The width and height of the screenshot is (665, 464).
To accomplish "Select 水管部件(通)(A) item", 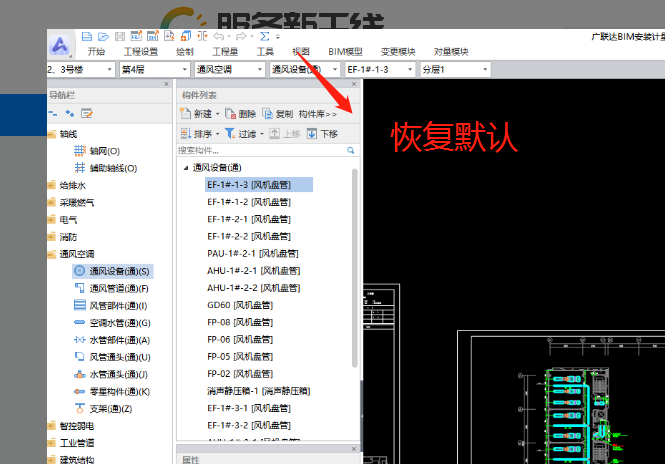I will coord(112,340).
